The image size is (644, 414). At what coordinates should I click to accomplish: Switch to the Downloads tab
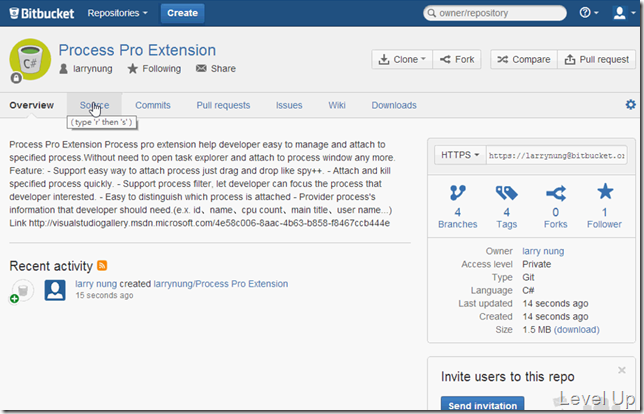pyautogui.click(x=394, y=105)
